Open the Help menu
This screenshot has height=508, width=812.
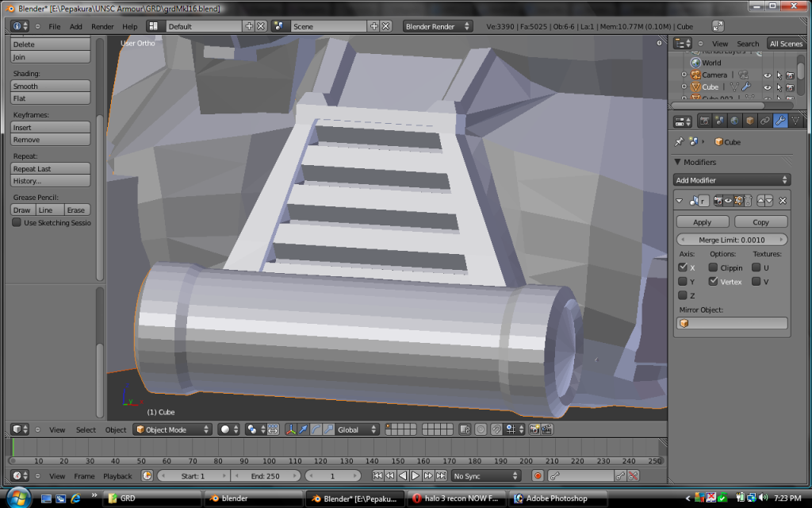click(x=129, y=26)
